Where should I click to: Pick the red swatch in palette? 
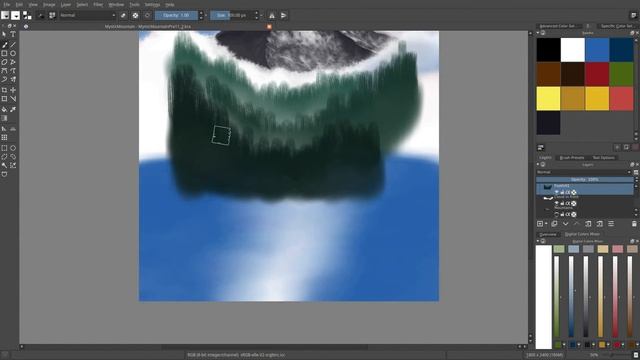(597, 74)
